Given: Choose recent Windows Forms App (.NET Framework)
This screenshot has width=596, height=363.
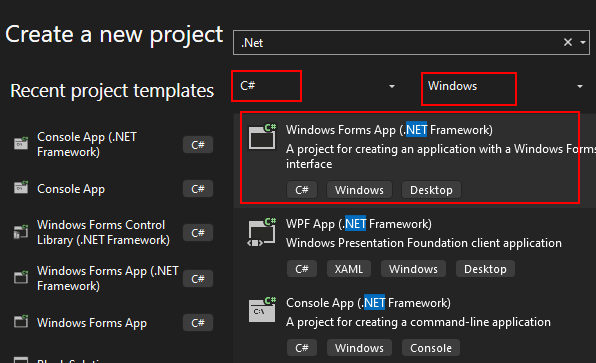Looking at the screenshot, I should 108,279.
